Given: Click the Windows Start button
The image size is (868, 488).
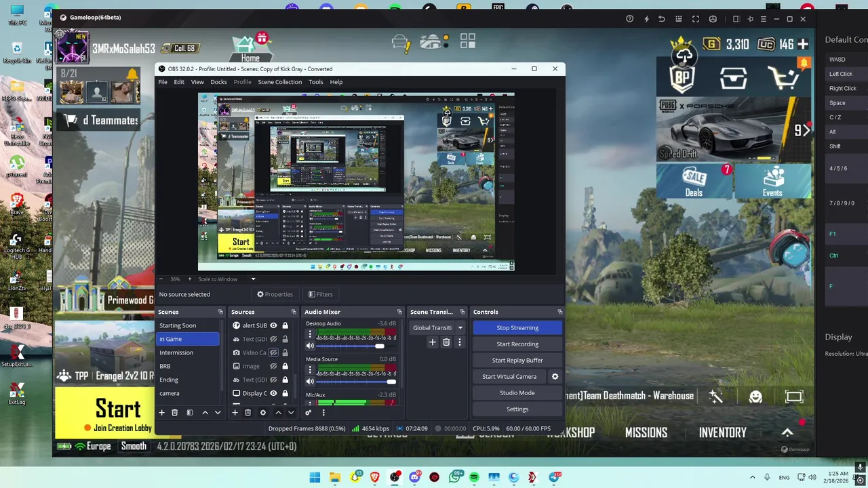Looking at the screenshot, I should [315, 477].
